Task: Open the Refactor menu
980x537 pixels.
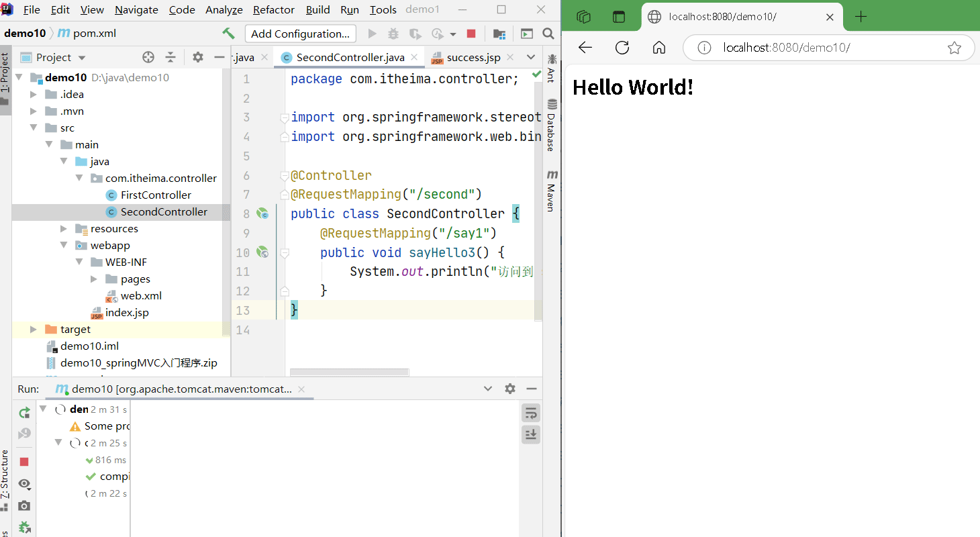Action: (x=273, y=9)
